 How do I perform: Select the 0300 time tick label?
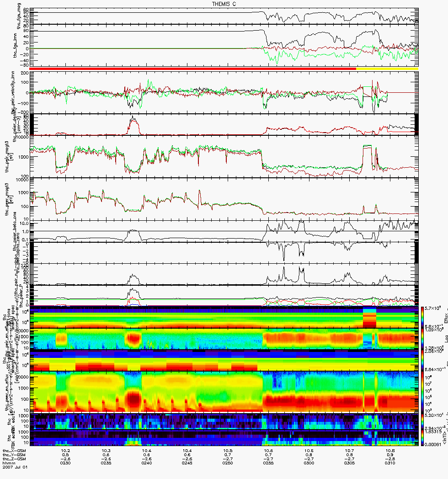[x=309, y=463]
